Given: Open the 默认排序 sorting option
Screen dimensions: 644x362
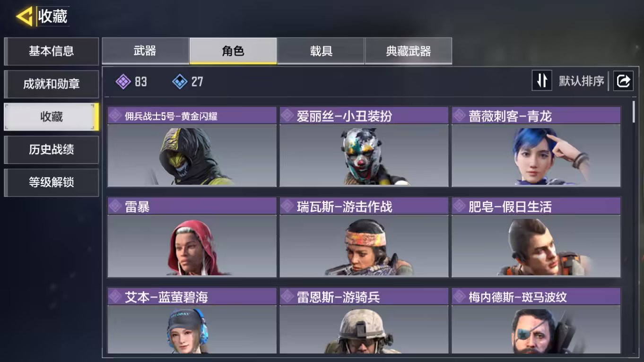Looking at the screenshot, I should pyautogui.click(x=582, y=81).
